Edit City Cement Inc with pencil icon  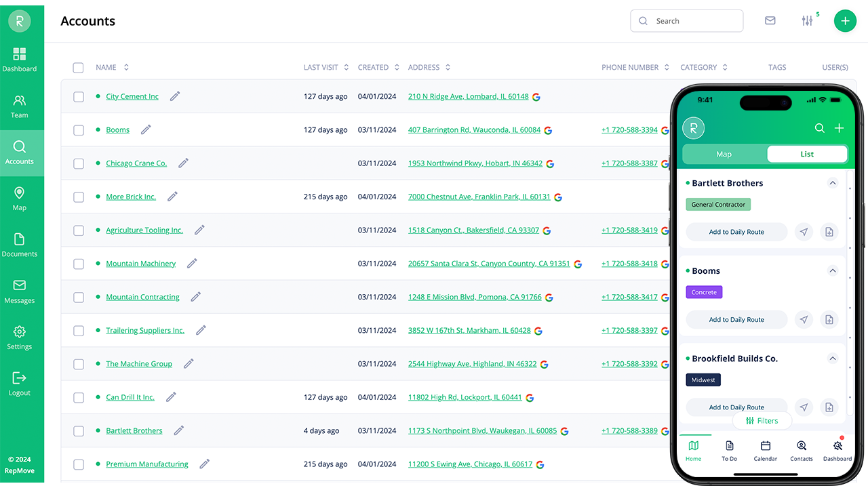[x=175, y=96]
